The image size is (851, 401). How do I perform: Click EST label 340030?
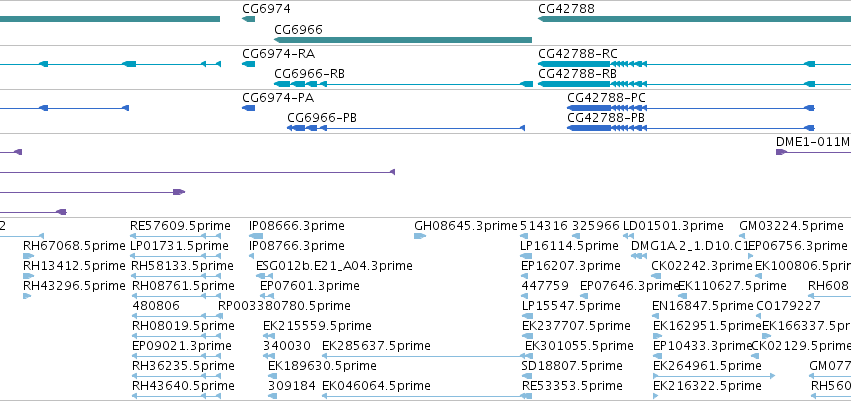coord(287,346)
